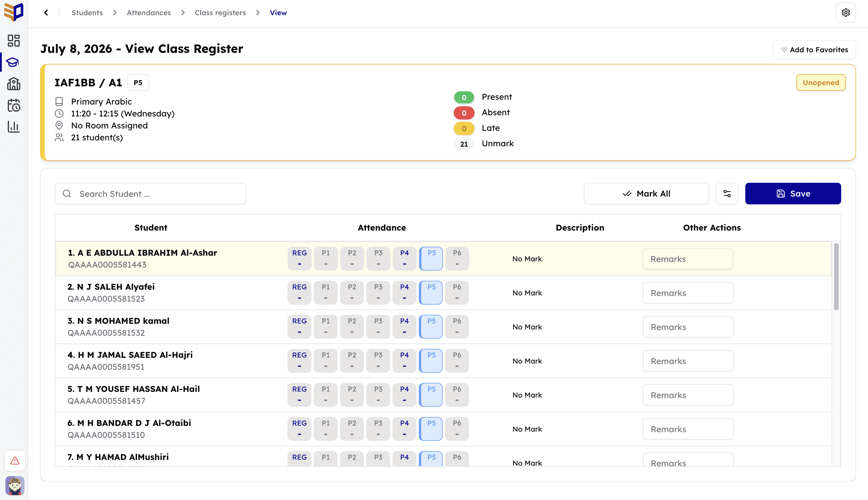Click REG cell for A E ABDULLA IBRAHIM Al-Ashar
The image size is (868, 500).
pos(299,259)
